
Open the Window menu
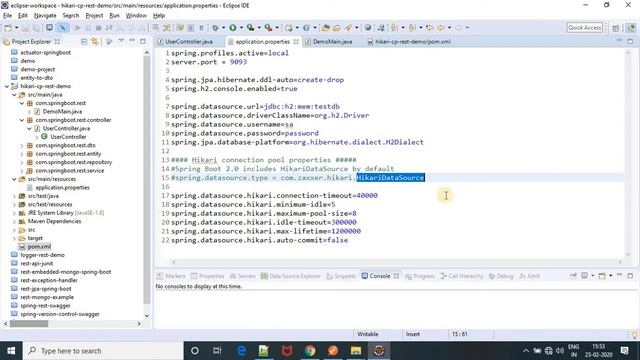click(x=136, y=16)
